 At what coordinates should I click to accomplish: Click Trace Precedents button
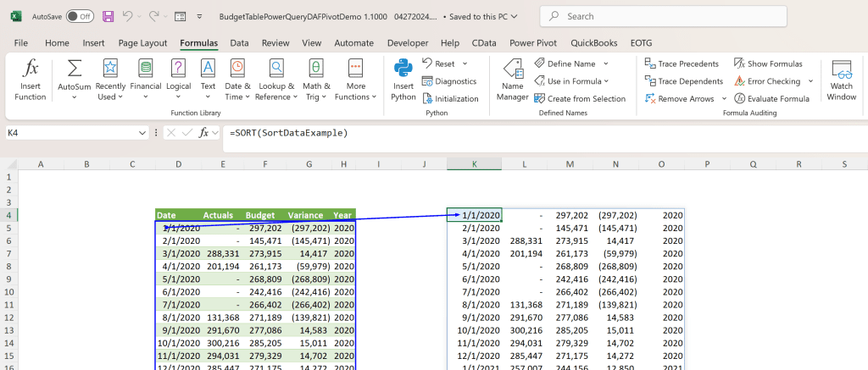coord(682,64)
